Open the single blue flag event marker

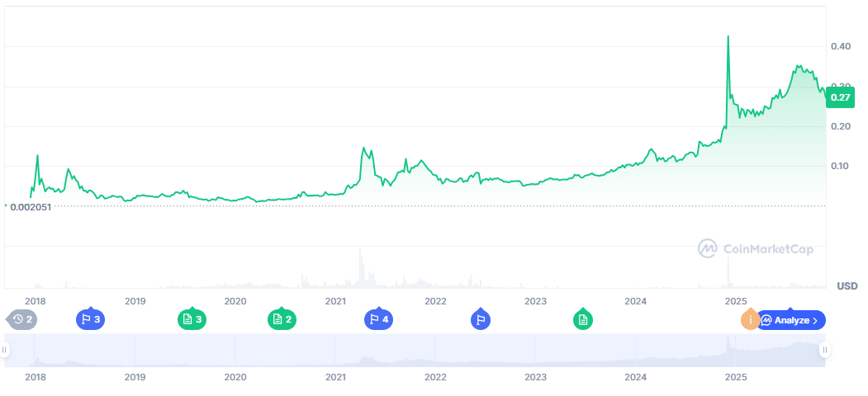click(481, 320)
